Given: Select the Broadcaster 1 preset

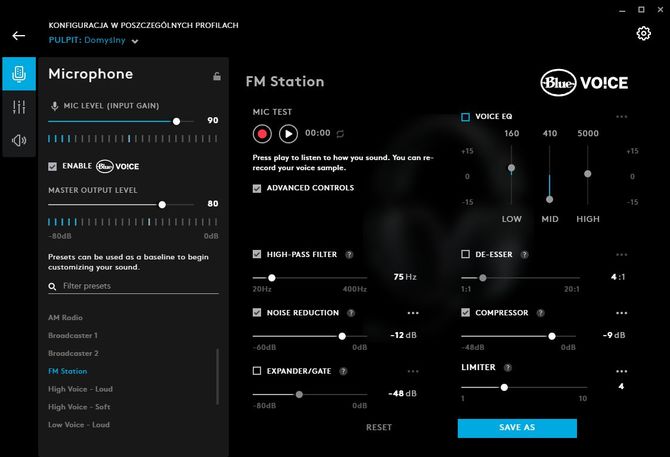Looking at the screenshot, I should click(73, 336).
